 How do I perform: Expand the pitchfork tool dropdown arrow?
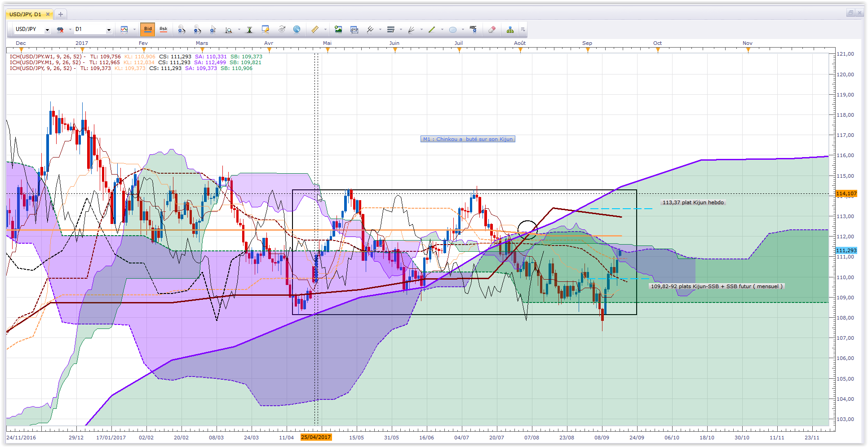coord(380,30)
